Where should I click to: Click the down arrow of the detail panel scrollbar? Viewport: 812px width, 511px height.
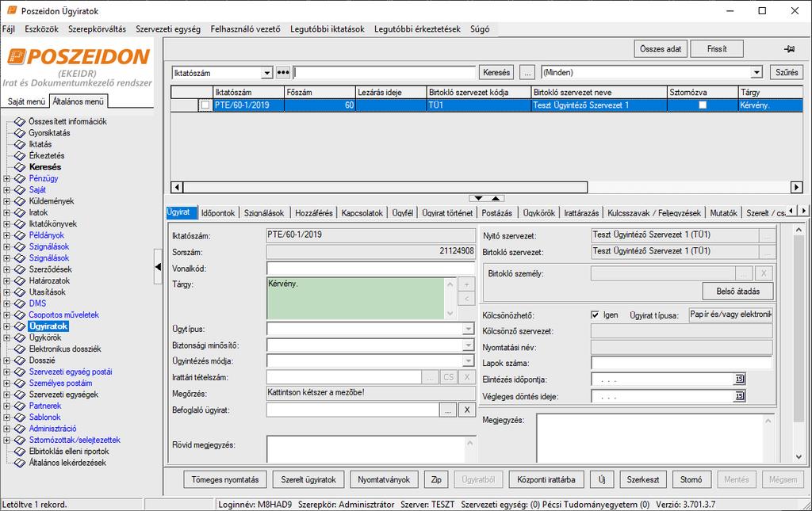799,456
